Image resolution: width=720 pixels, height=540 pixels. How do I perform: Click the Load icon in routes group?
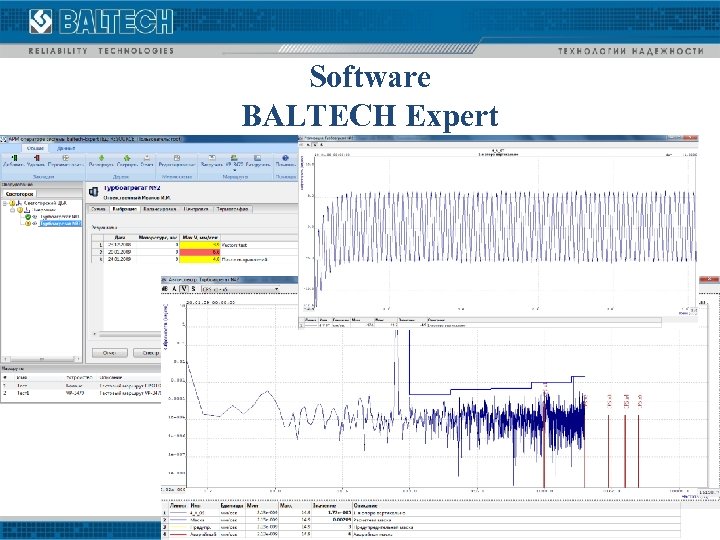pyautogui.click(x=258, y=158)
